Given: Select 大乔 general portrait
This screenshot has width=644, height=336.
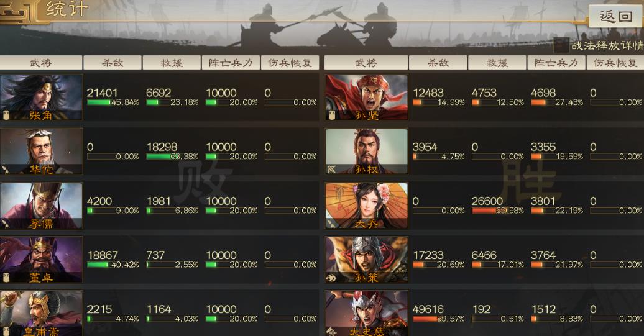Looking at the screenshot, I should (x=366, y=206).
